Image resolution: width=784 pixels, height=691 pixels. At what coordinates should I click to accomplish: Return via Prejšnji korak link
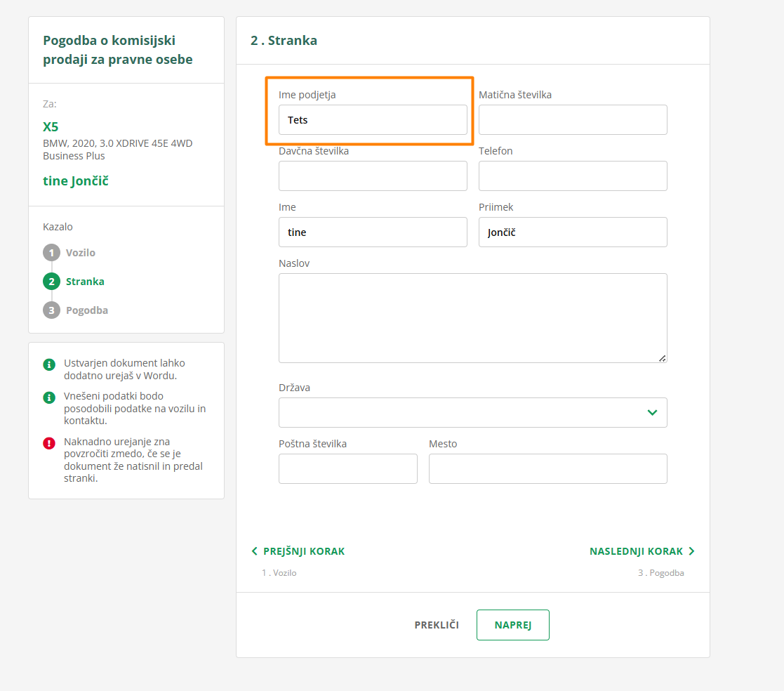[304, 551]
